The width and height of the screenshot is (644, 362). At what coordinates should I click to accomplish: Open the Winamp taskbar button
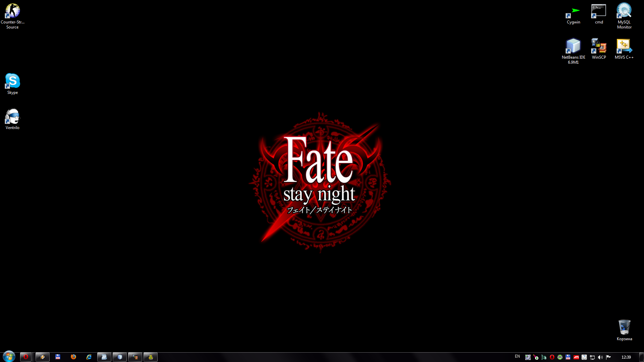pyautogui.click(x=43, y=357)
